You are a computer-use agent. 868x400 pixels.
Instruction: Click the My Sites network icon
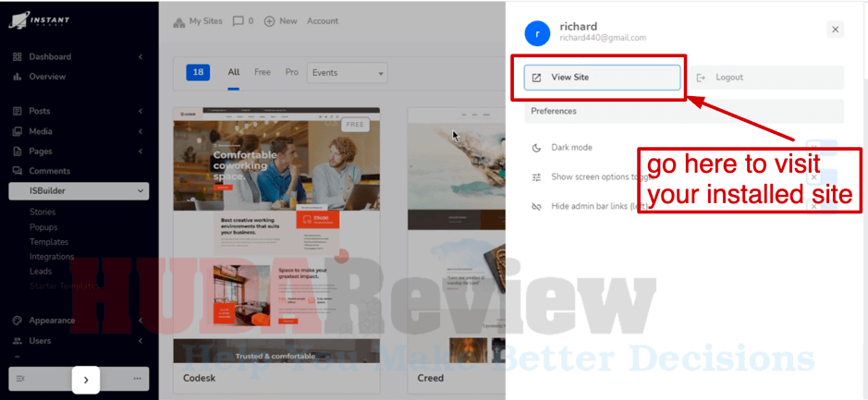pyautogui.click(x=178, y=22)
